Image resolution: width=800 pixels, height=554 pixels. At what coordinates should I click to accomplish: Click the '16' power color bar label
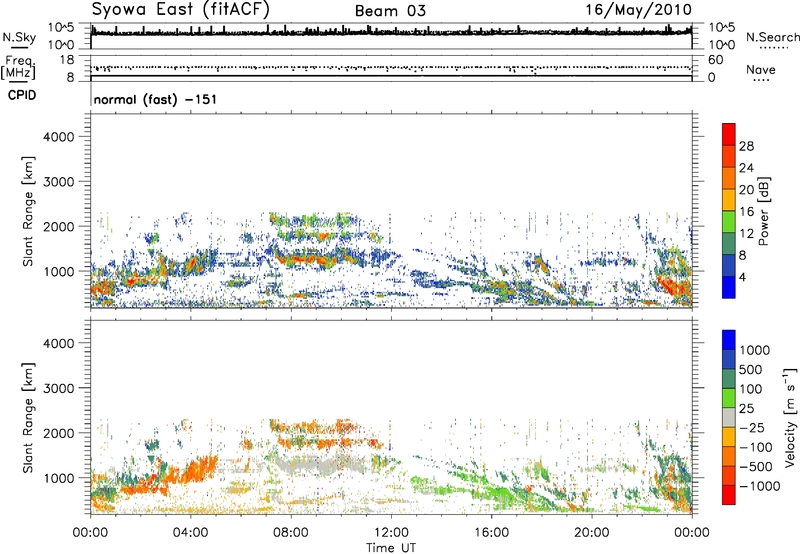coord(746,212)
